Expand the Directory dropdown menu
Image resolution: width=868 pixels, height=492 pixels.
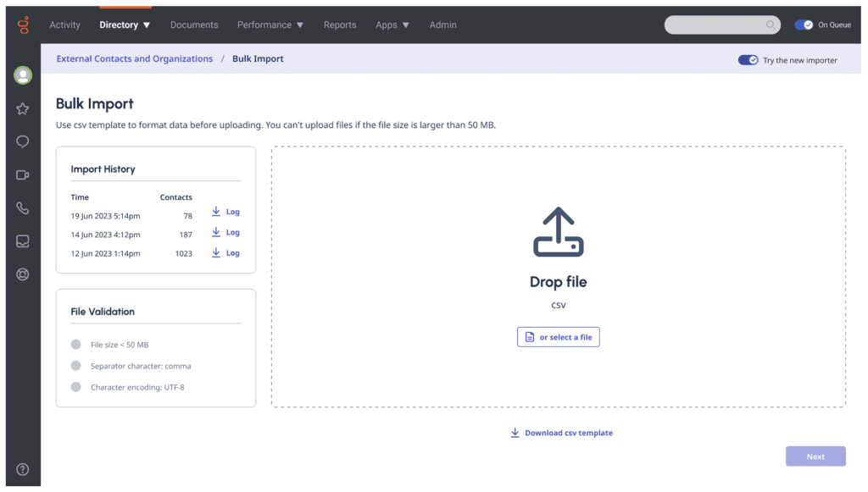[125, 25]
